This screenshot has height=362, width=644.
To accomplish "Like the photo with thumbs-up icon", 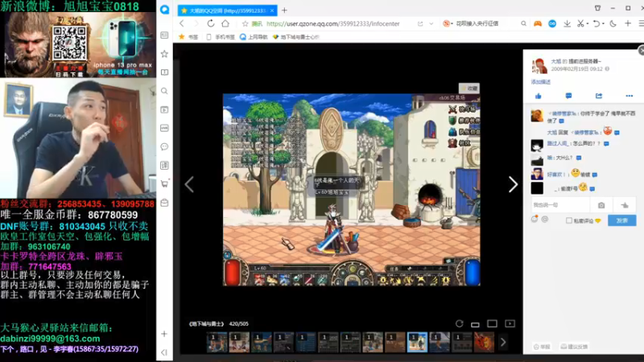I will (539, 96).
